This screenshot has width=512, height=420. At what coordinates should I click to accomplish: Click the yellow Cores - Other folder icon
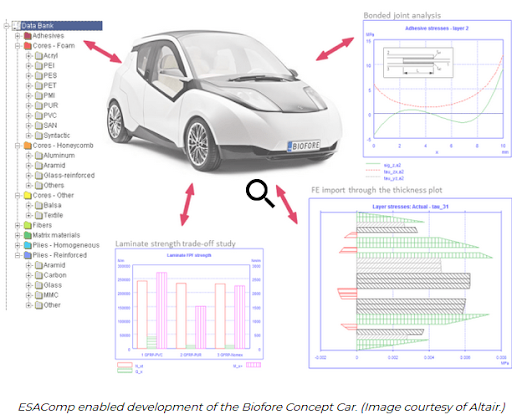click(28, 195)
